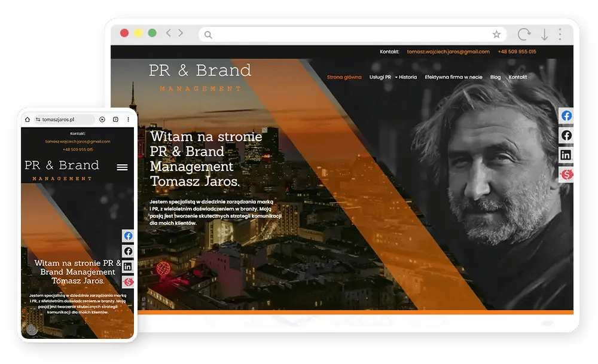This screenshot has width=598, height=364.
Task: Open downloads via the down arrow icon
Action: pyautogui.click(x=545, y=35)
